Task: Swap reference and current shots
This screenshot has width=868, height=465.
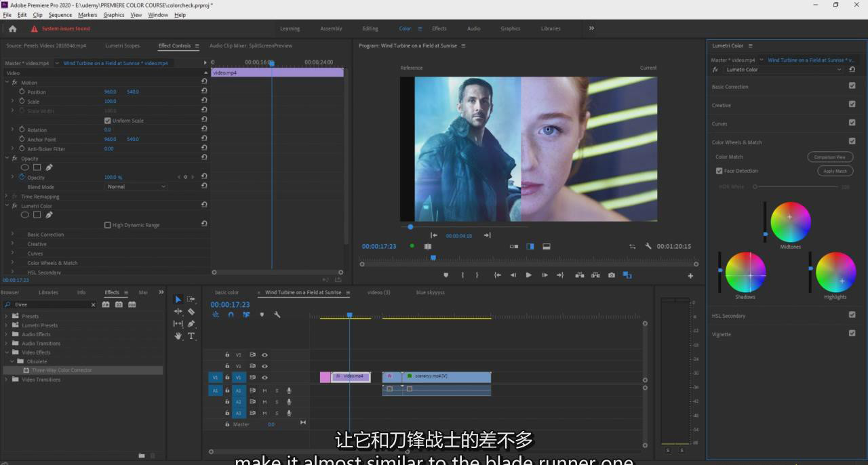Action: (x=633, y=247)
